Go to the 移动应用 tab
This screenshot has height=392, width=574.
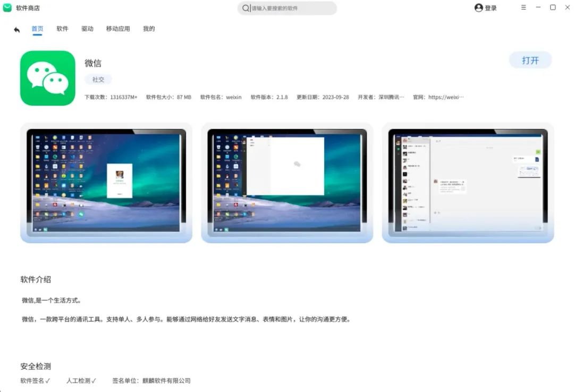(118, 29)
